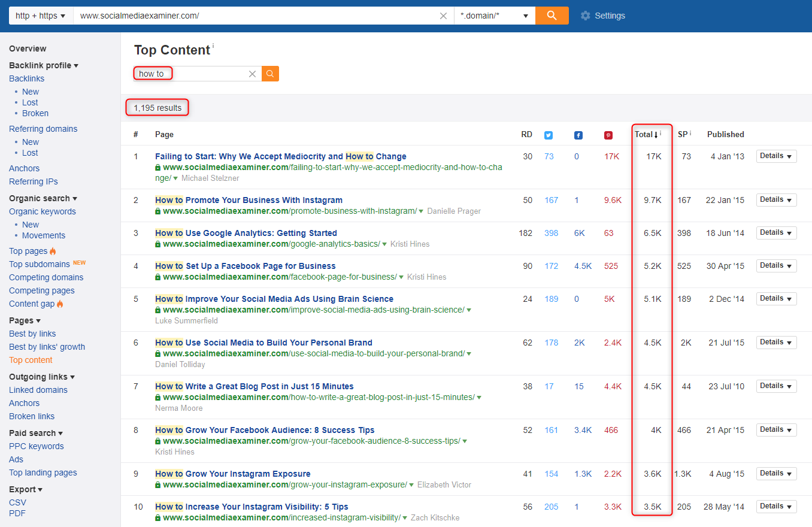Collapse the Backlink profile section
Screen dimensions: 812x527
[44, 65]
